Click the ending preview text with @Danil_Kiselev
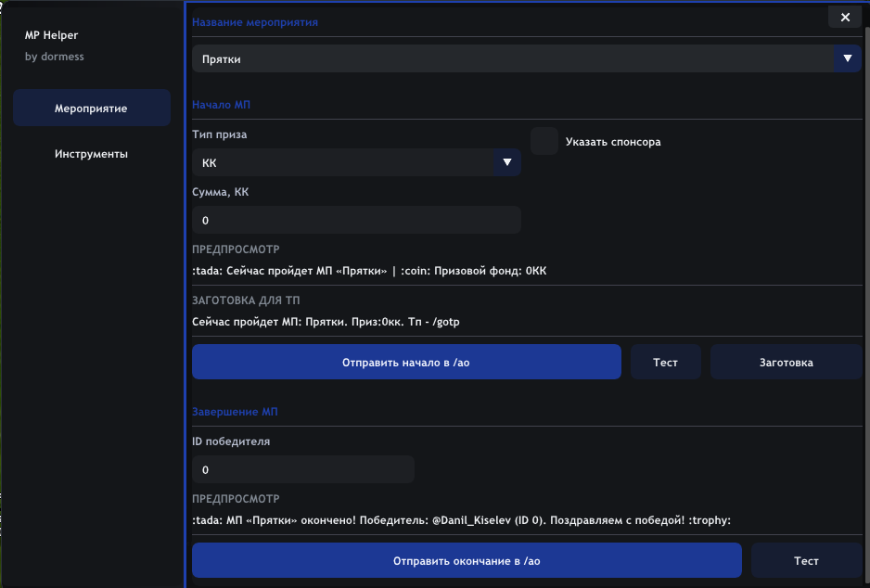This screenshot has height=588, width=870. [461, 520]
